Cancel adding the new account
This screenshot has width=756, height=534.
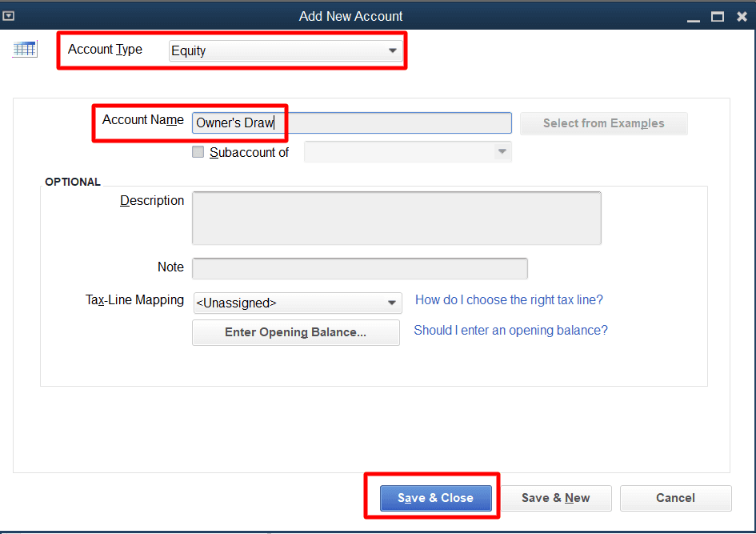pos(675,498)
